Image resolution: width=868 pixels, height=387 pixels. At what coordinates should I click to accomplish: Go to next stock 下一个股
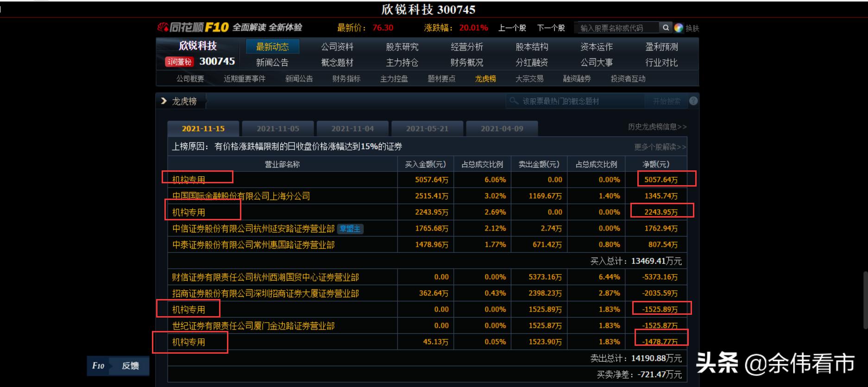coord(551,28)
